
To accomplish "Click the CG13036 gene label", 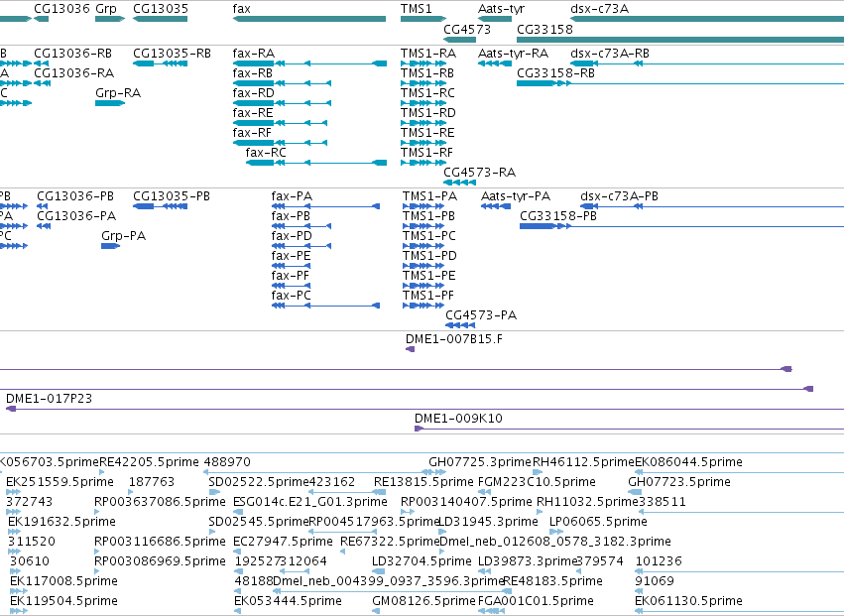I will pos(61,9).
